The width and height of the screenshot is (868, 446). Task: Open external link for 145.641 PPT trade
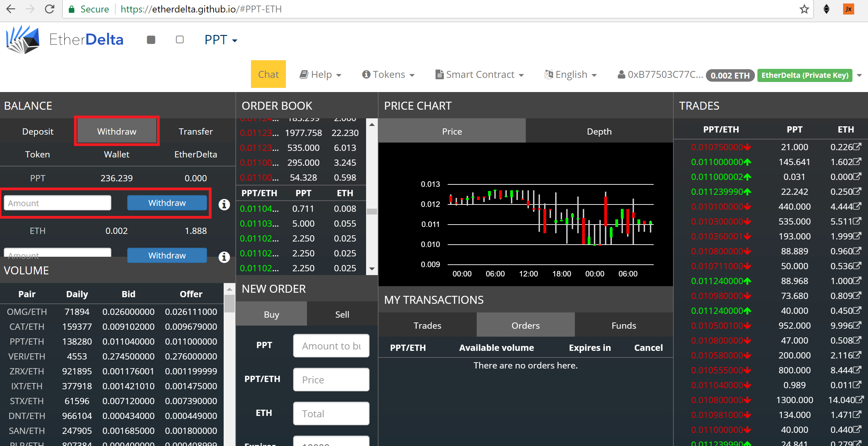coord(857,162)
